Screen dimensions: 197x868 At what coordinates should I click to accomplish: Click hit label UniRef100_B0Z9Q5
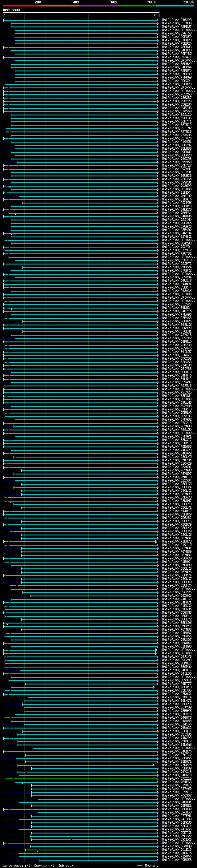coord(176,406)
